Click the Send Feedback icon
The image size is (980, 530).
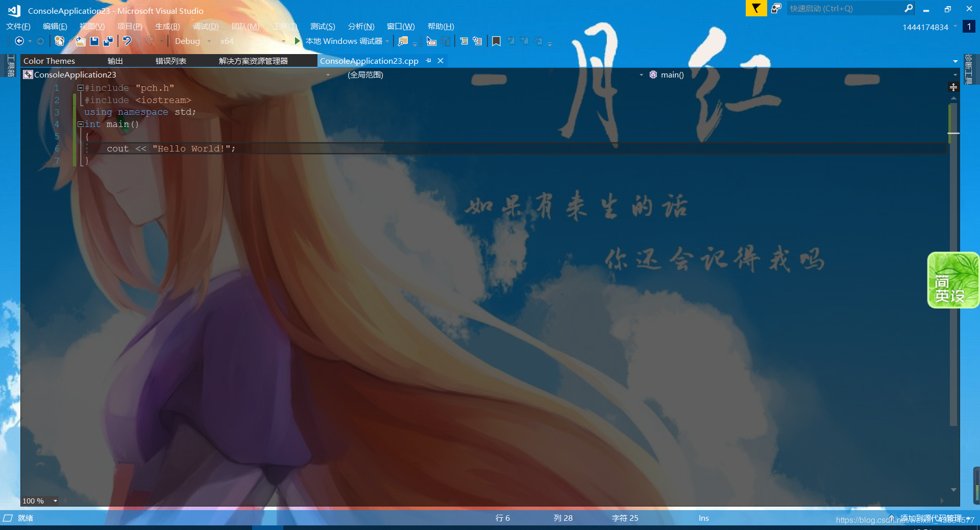coord(776,9)
